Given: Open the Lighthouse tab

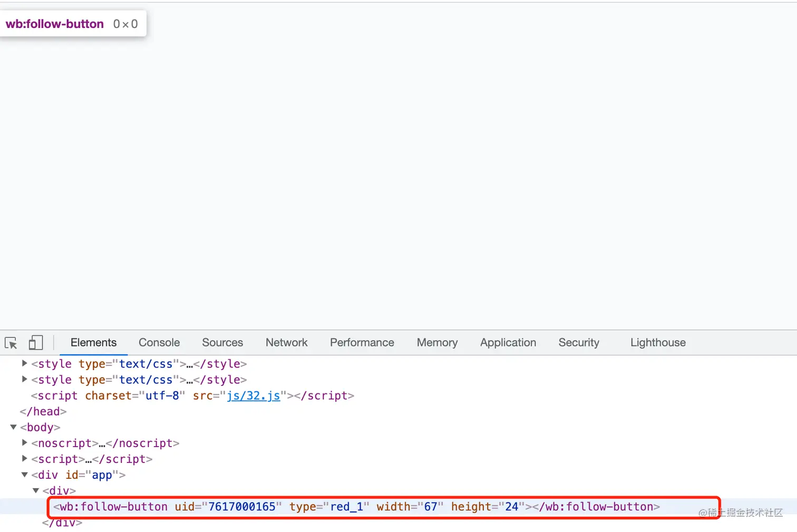Looking at the screenshot, I should [658, 343].
